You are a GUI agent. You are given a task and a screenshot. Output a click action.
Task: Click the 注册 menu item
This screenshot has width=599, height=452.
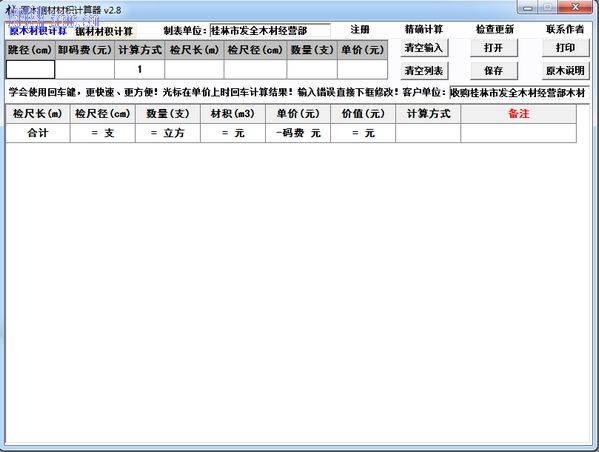coord(360,29)
